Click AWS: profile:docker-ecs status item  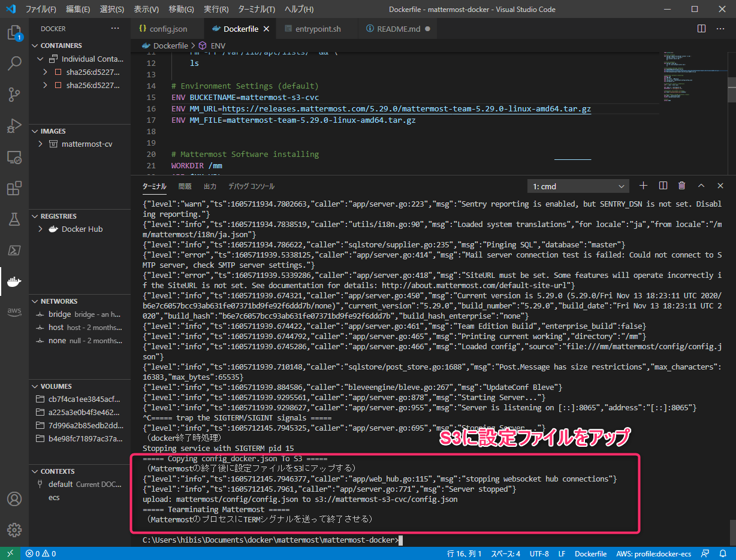coord(653,553)
